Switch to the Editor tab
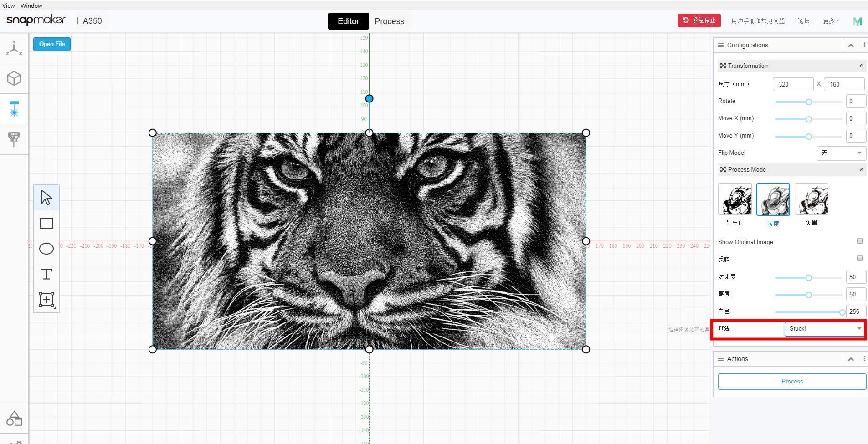 349,21
